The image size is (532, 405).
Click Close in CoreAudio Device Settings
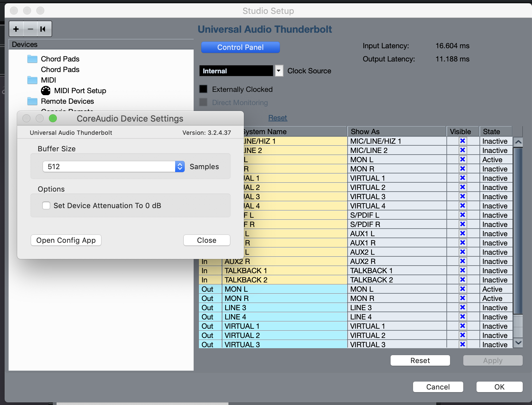pos(207,240)
